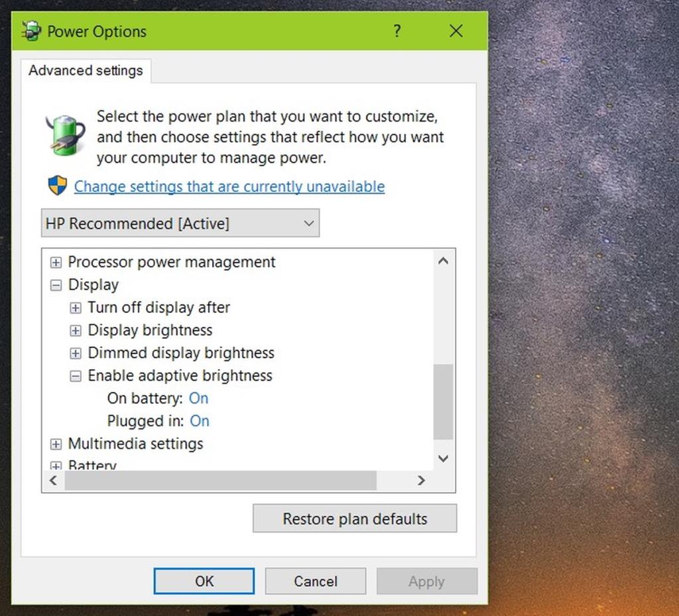Click the Cancel button
This screenshot has width=679, height=616.
pos(315,581)
